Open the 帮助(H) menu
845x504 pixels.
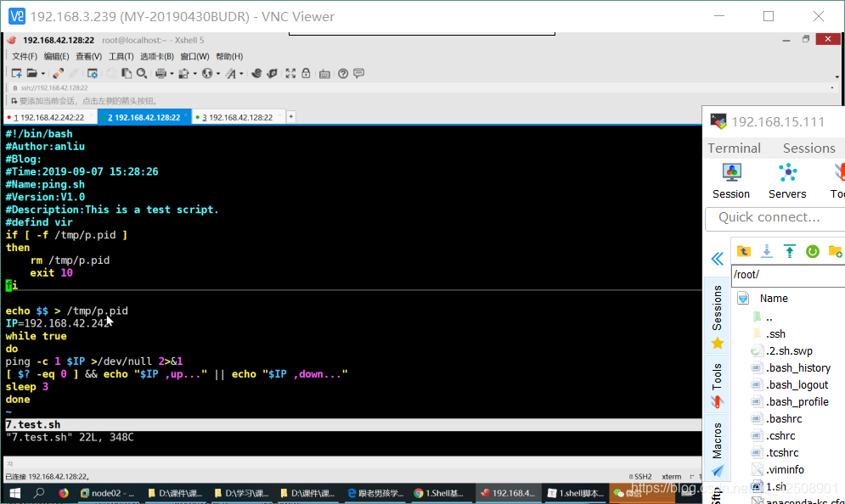229,57
